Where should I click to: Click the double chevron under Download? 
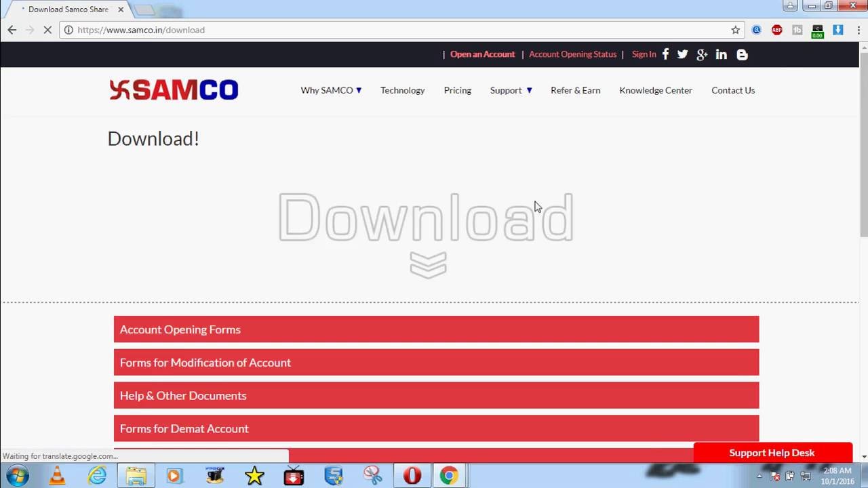428,264
